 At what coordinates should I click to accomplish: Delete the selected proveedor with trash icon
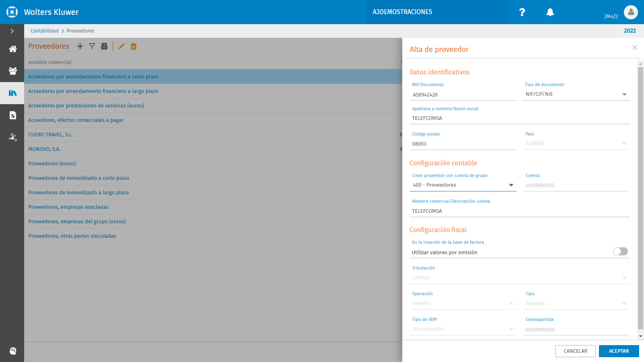tap(134, 46)
